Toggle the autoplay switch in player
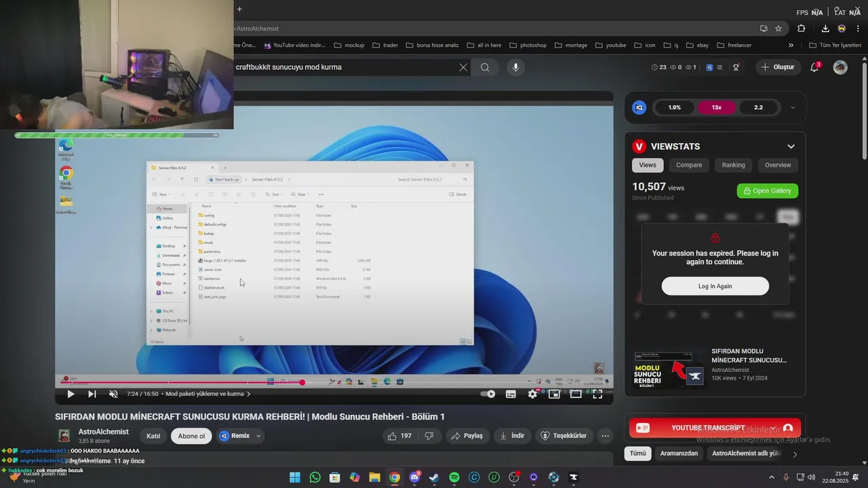 pos(488,394)
